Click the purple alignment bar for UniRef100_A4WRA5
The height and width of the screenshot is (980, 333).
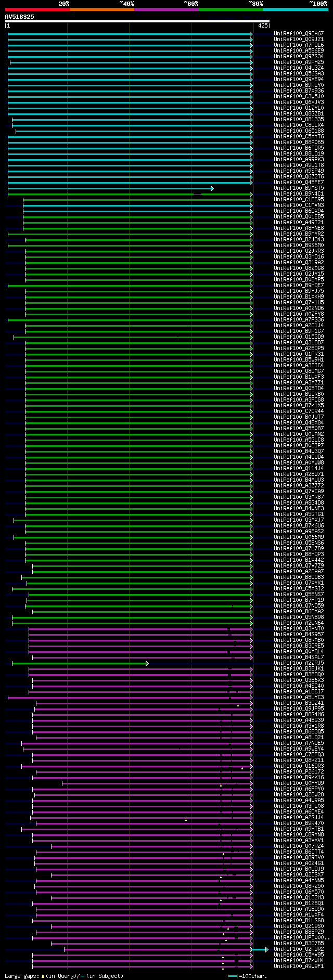143,801
